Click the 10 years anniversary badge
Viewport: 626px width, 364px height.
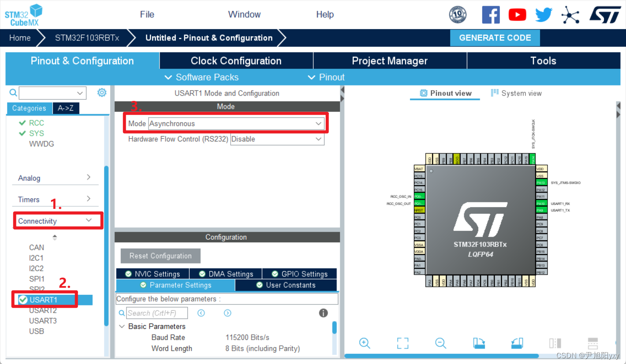[458, 15]
